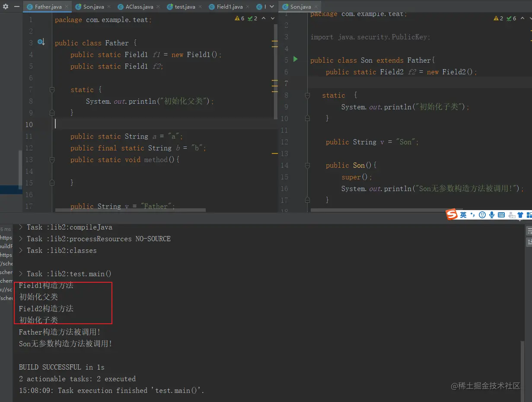Click 'Task :lib2:compileJava' console line
The width and height of the screenshot is (532, 402).
click(65, 227)
